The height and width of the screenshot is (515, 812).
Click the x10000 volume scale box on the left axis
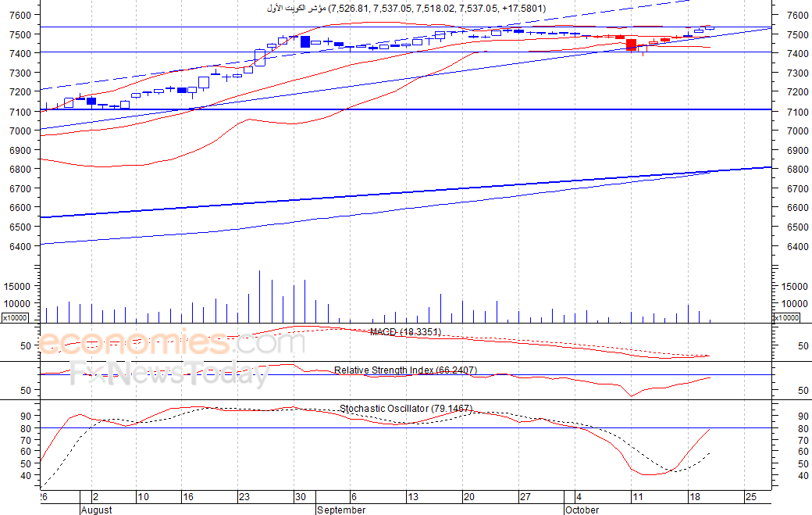click(x=15, y=317)
